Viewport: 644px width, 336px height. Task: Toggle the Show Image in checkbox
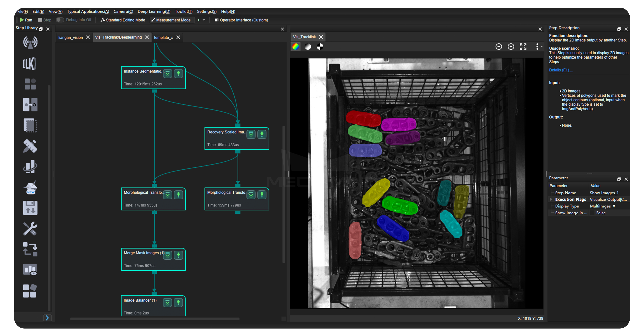click(592, 213)
